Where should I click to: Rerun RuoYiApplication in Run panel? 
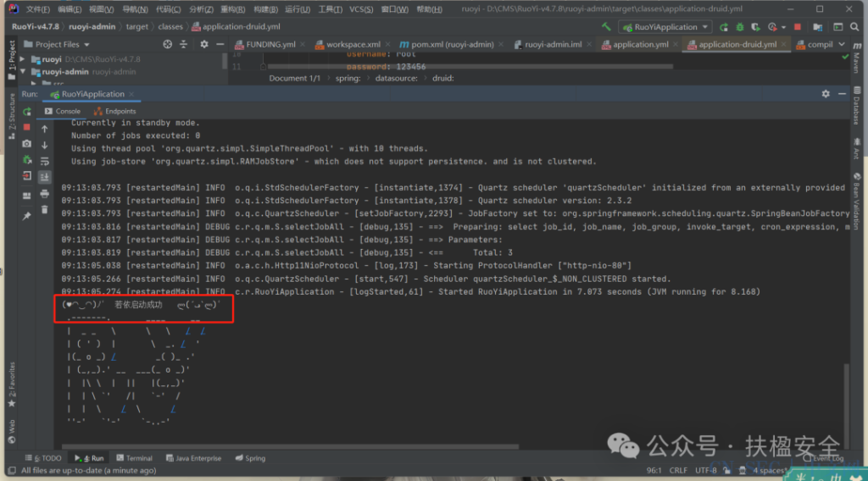(26, 112)
